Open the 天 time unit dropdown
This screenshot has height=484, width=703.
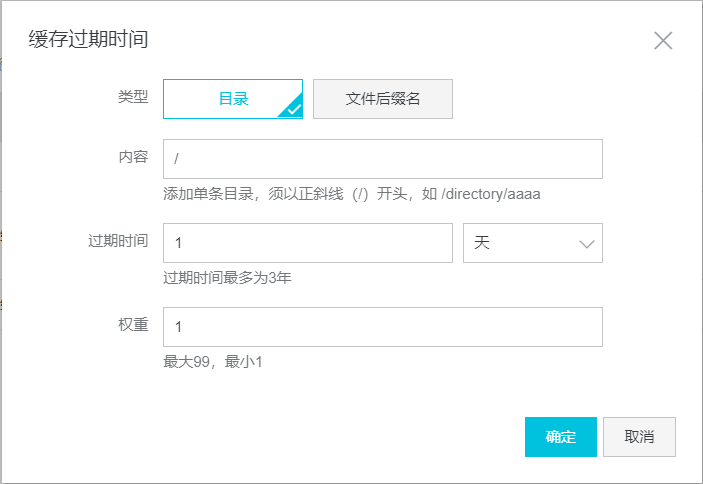pos(532,243)
